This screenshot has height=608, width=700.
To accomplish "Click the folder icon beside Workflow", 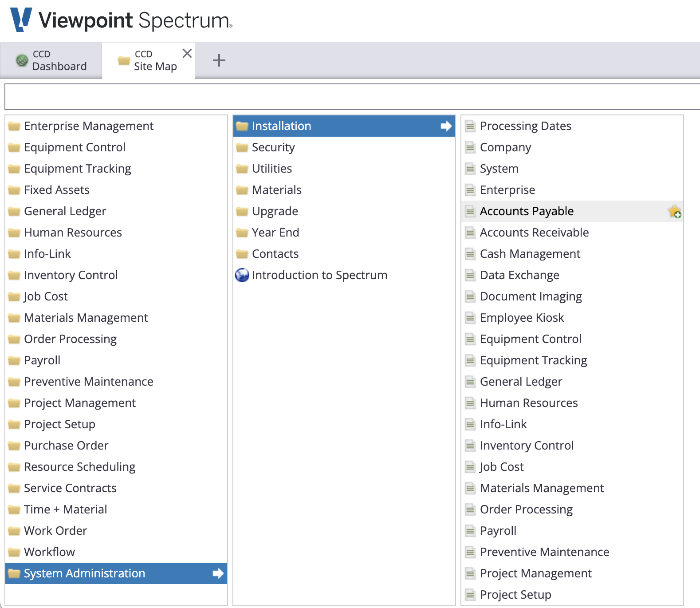I will click(14, 552).
